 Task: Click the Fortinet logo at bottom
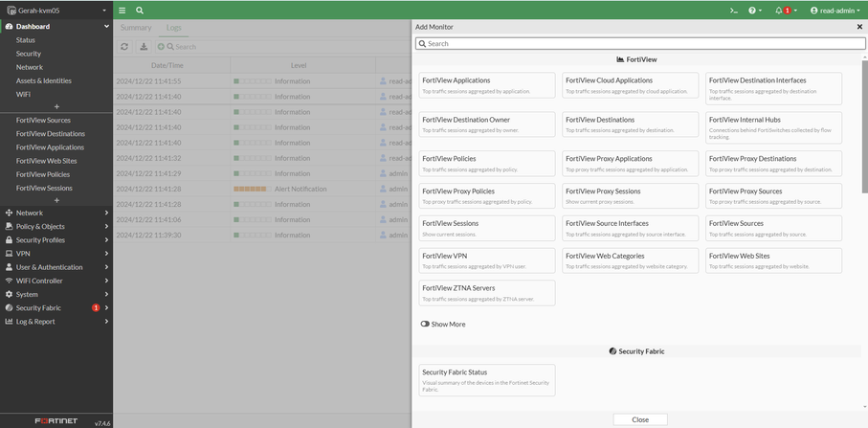(56, 420)
